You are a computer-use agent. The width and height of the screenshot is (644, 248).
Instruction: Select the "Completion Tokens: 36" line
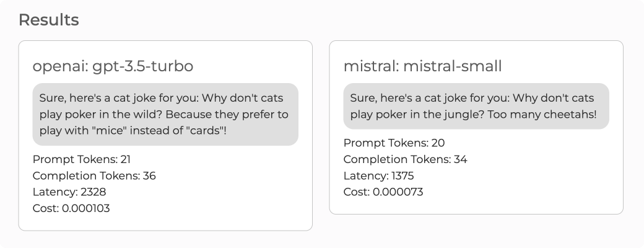coord(94,175)
